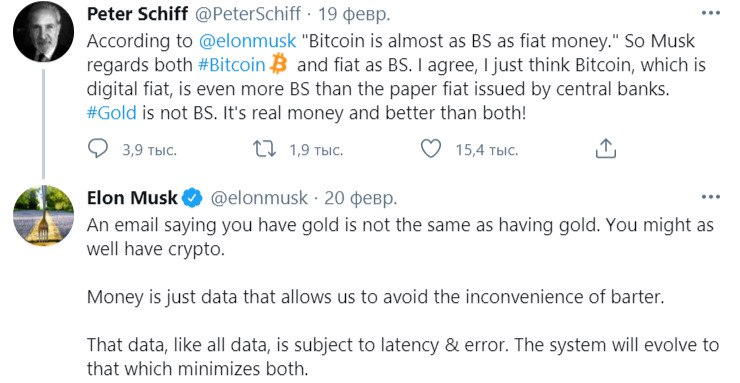Viewport: 740px width, 383px height.
Task: Click the Elon Musk display name
Action: point(132,198)
